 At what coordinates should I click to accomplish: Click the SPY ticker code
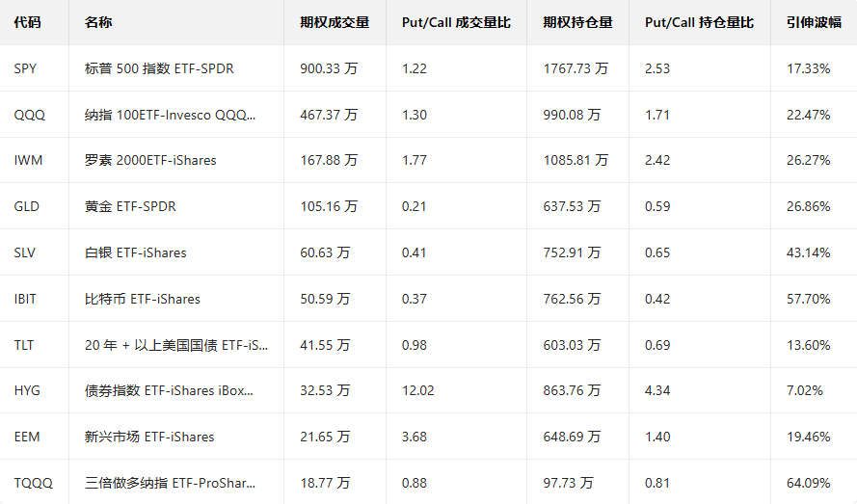[x=26, y=68]
